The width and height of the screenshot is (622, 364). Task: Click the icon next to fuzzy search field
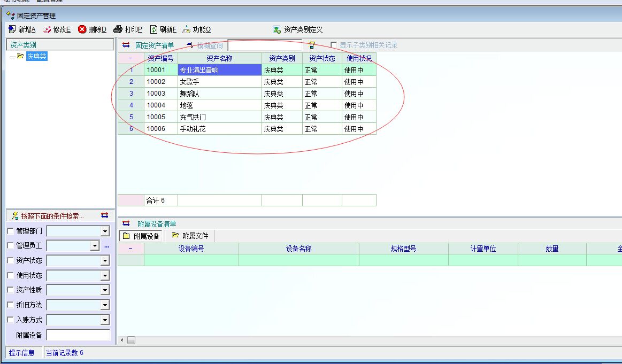[x=312, y=45]
